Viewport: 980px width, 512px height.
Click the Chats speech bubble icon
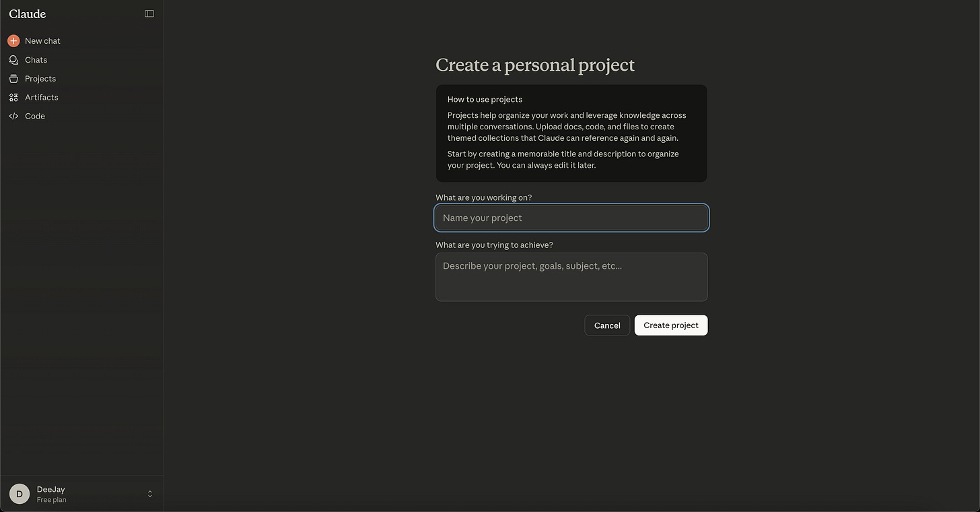[x=13, y=60]
